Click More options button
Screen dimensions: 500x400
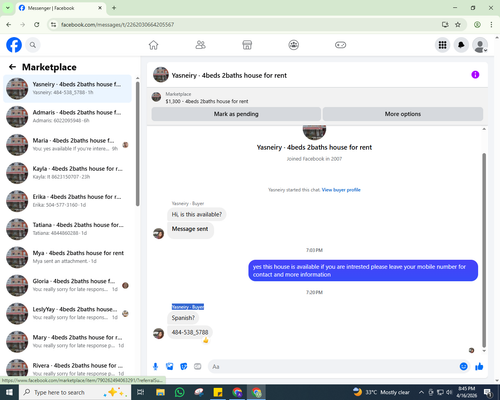pyautogui.click(x=403, y=114)
